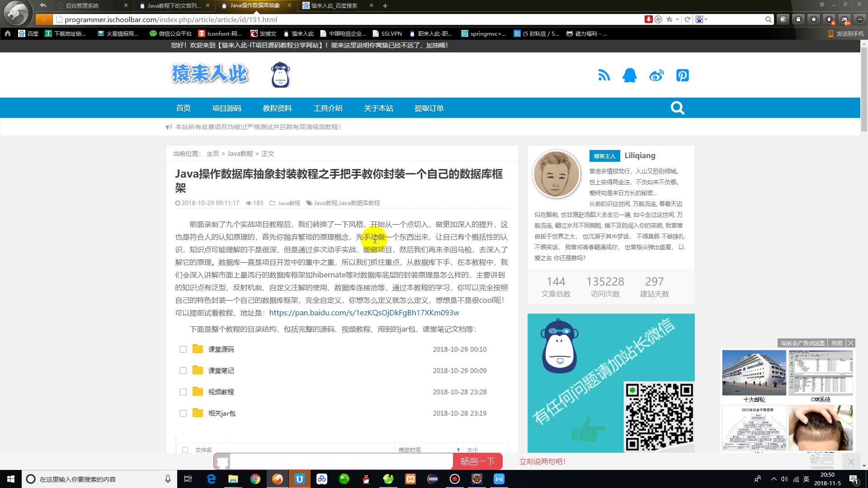Open the 百度 bookmark in bookmarks bar
The image size is (868, 488).
28,33
